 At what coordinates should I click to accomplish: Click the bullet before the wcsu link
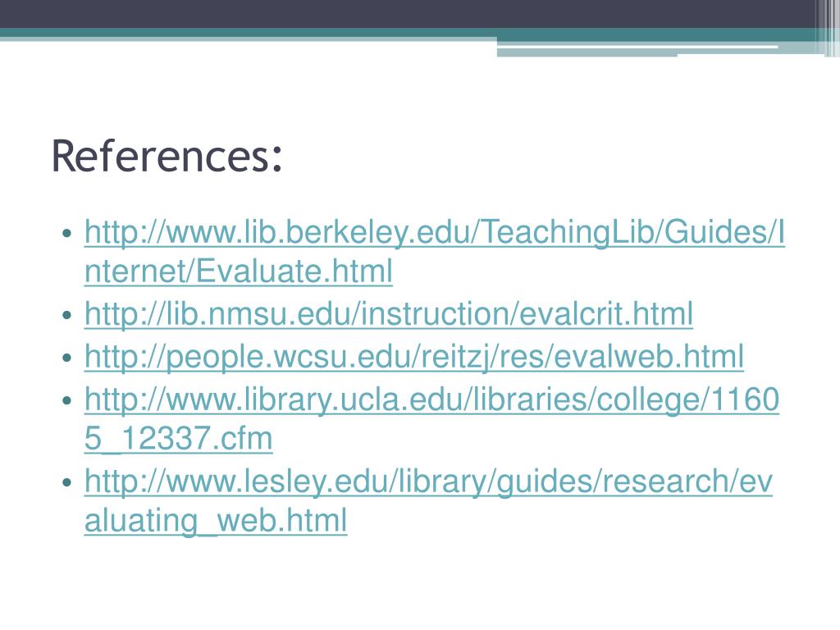pyautogui.click(x=67, y=358)
